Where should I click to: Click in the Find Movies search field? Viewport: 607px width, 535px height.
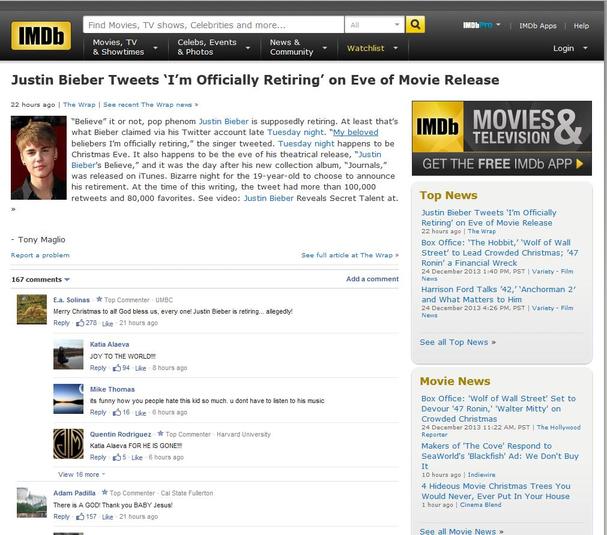213,25
